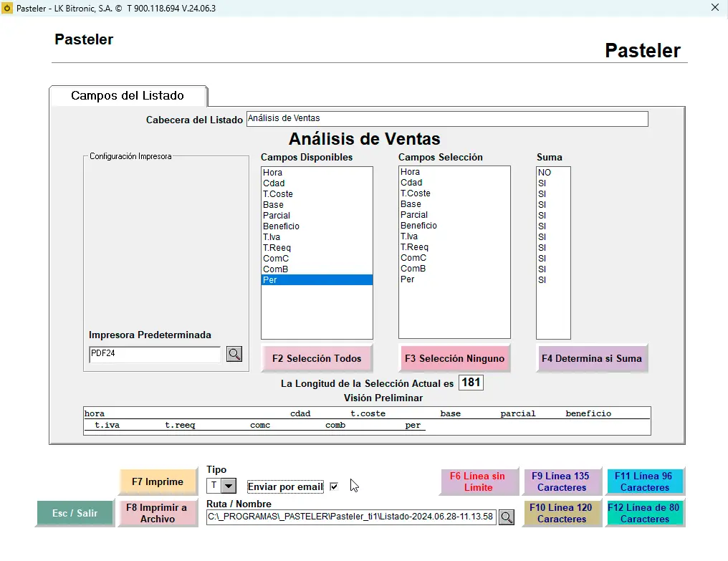Select F9 Línea 135 Caracteres
728x561 pixels.
[x=561, y=481]
